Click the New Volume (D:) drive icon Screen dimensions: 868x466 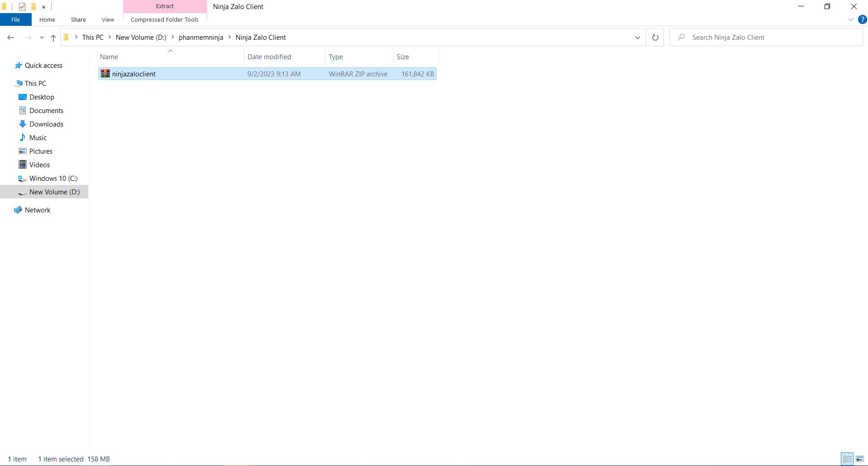(22, 193)
